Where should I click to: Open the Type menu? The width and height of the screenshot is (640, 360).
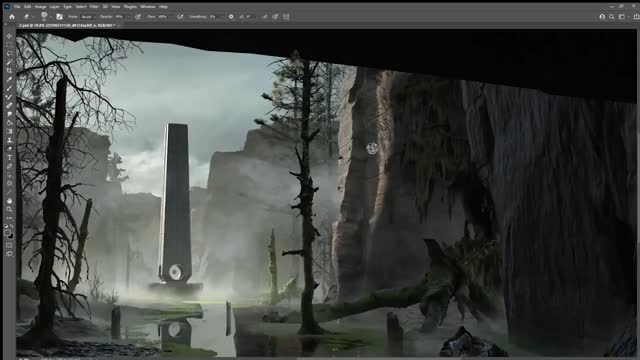pyautogui.click(x=68, y=7)
